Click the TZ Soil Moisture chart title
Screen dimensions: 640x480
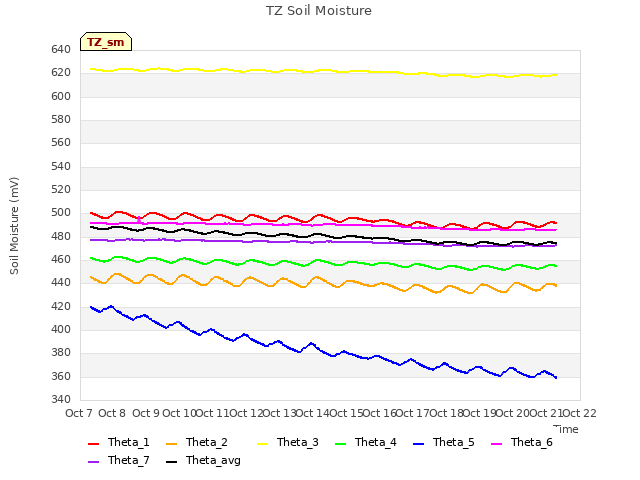tap(319, 11)
